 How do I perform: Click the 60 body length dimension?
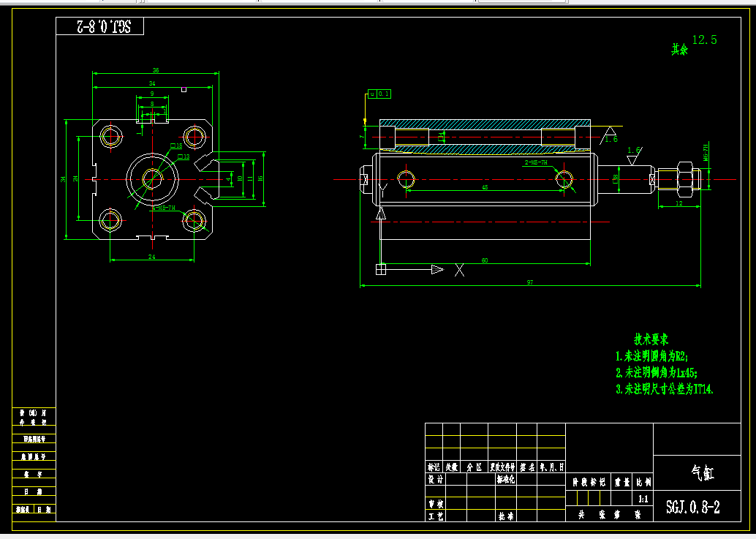[485, 260]
